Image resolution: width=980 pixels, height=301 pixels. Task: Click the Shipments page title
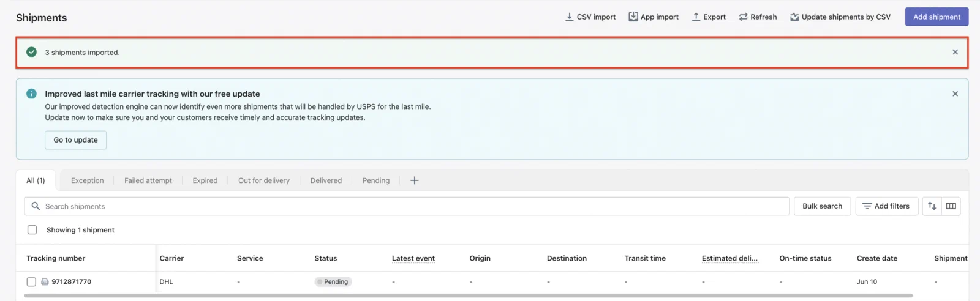coord(41,18)
